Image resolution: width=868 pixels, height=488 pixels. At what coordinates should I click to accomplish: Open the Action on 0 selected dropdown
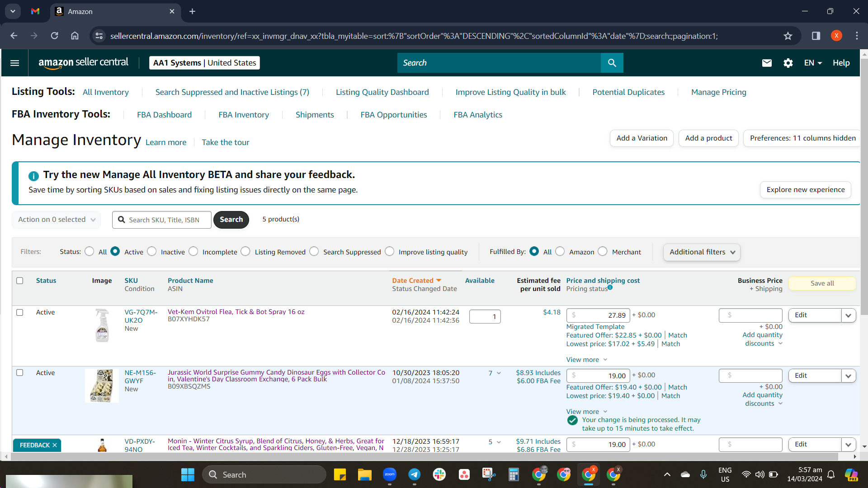point(57,220)
